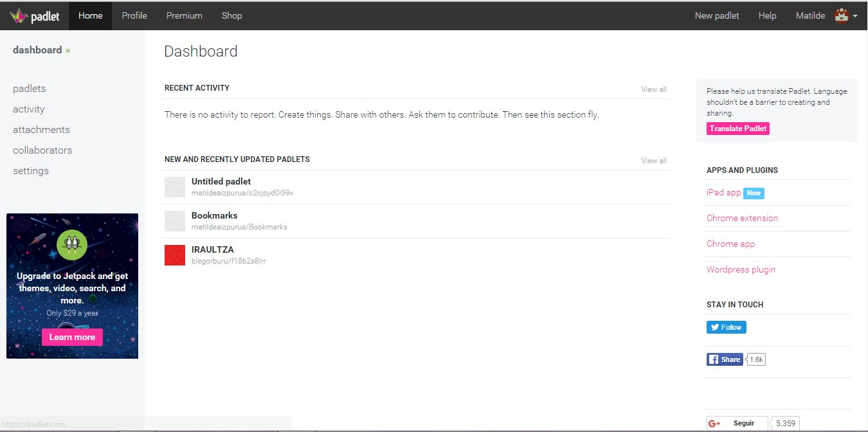Click the Learn more button

pyautogui.click(x=72, y=337)
